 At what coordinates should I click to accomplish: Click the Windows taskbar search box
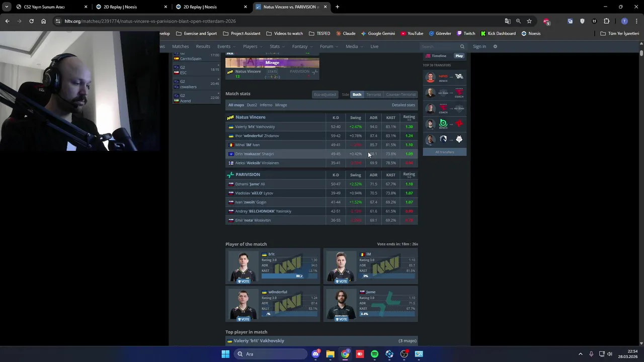point(271,354)
